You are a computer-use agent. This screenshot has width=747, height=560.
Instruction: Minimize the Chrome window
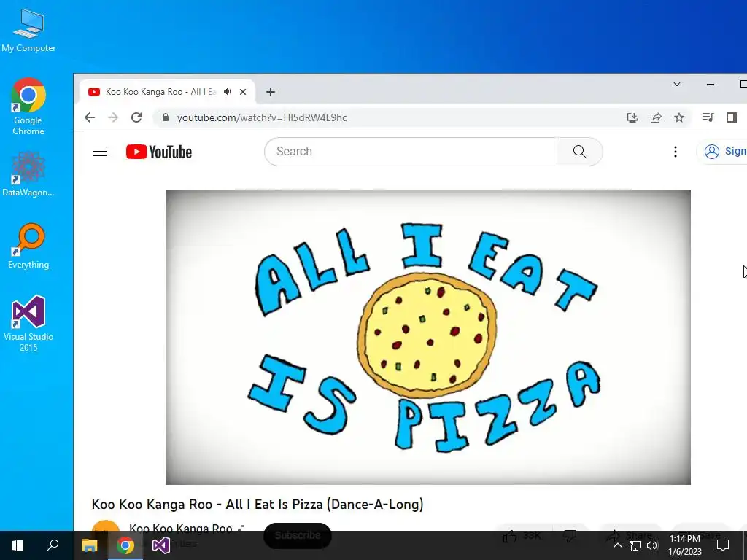[x=711, y=85]
